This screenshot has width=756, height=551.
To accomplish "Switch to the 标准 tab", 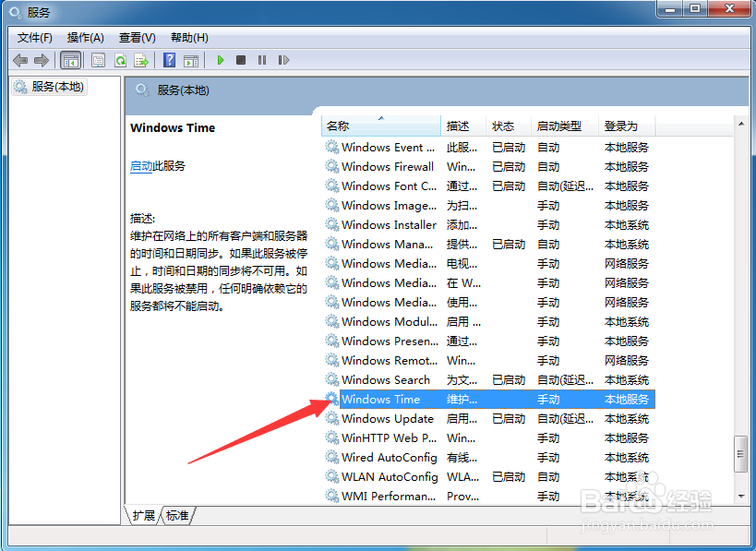I will (x=176, y=516).
